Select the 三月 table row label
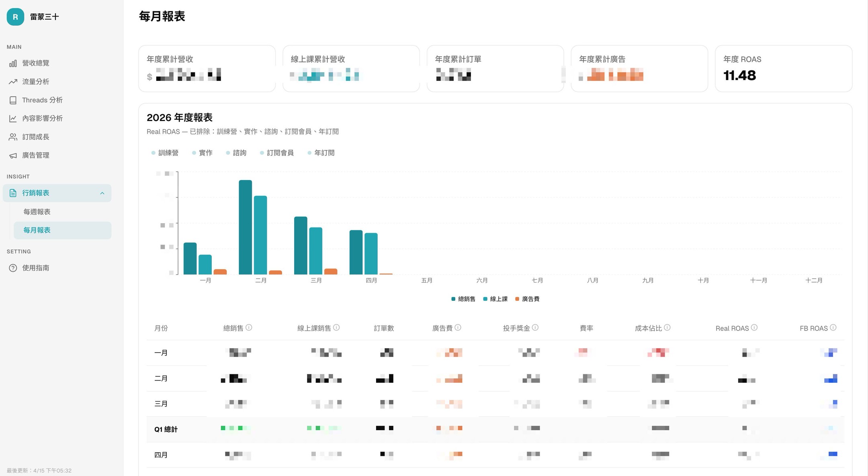The height and width of the screenshot is (476, 868). click(x=161, y=404)
